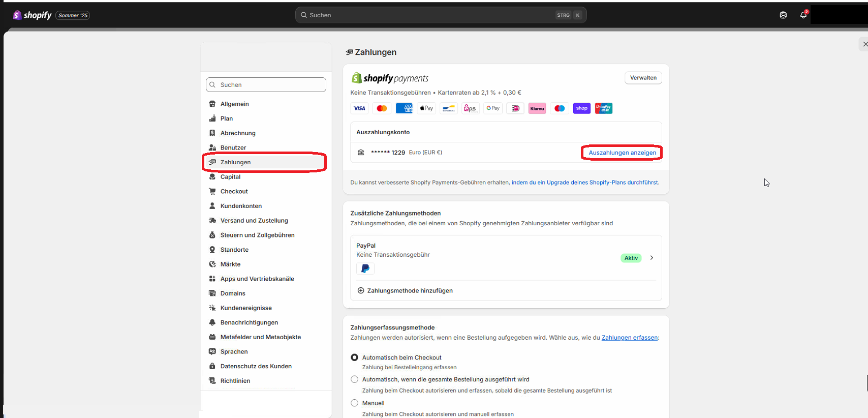
Task: Click the Shop Pay icon
Action: (x=581, y=108)
